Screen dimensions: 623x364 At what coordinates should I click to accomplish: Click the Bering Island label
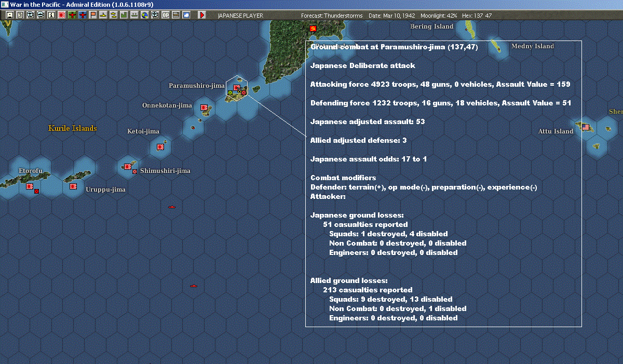[x=432, y=26]
